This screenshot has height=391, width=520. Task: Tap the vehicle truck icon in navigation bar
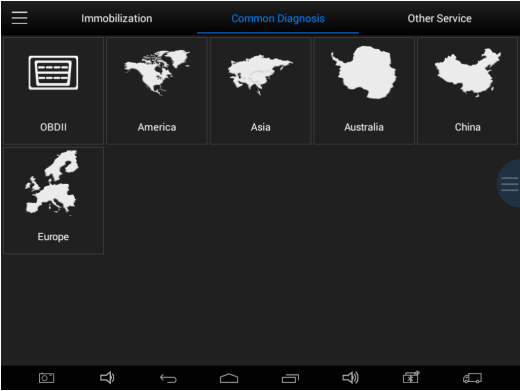472,378
